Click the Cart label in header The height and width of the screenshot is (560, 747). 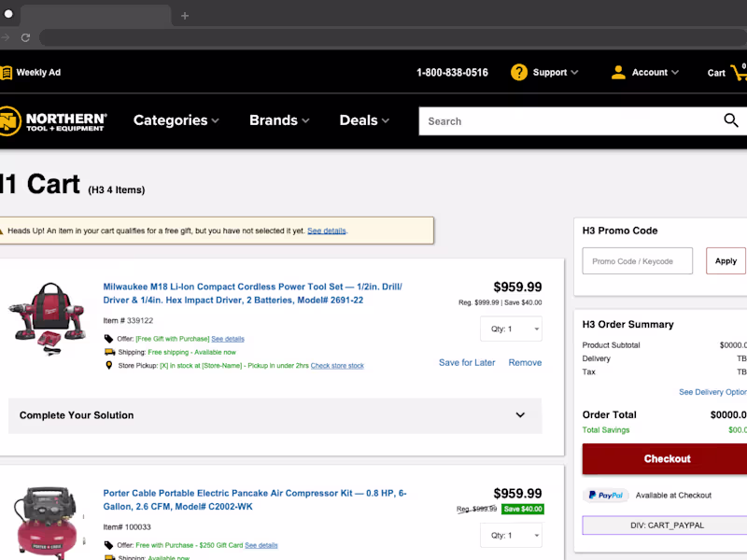pos(716,73)
